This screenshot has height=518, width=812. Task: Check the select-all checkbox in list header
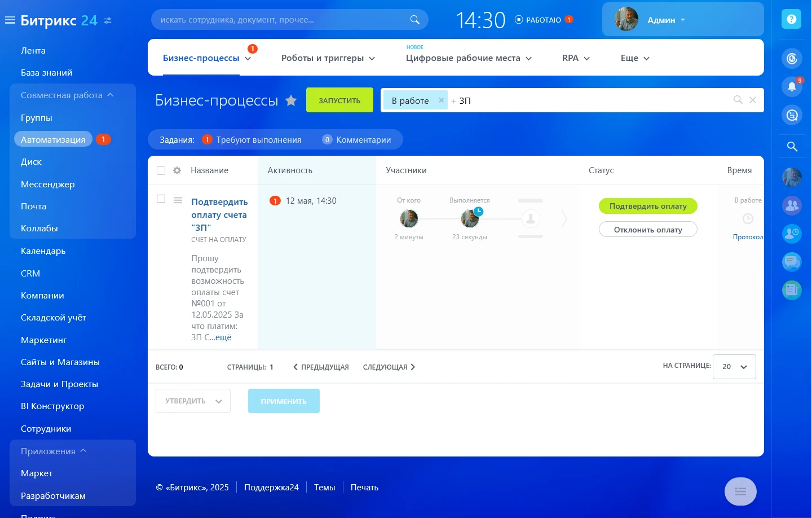click(161, 170)
